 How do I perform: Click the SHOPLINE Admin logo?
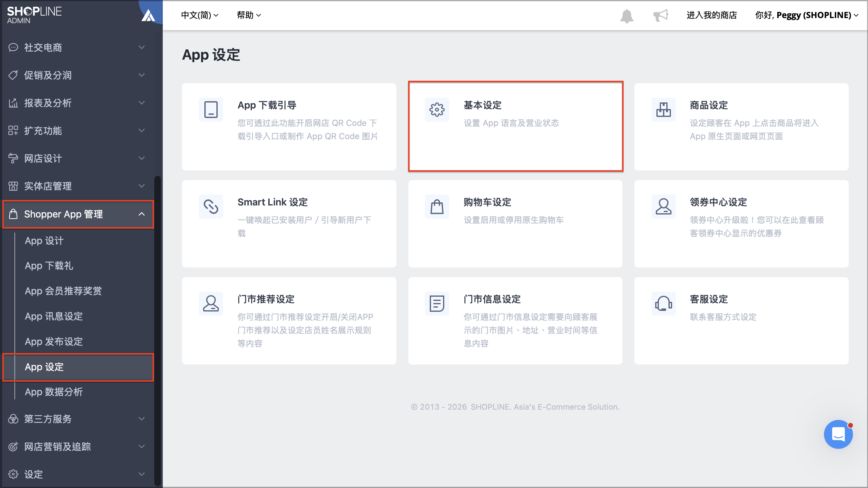(34, 15)
